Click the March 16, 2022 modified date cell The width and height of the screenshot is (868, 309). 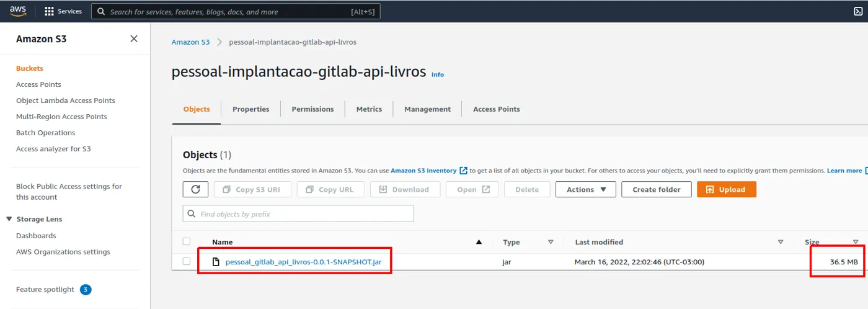[639, 262]
